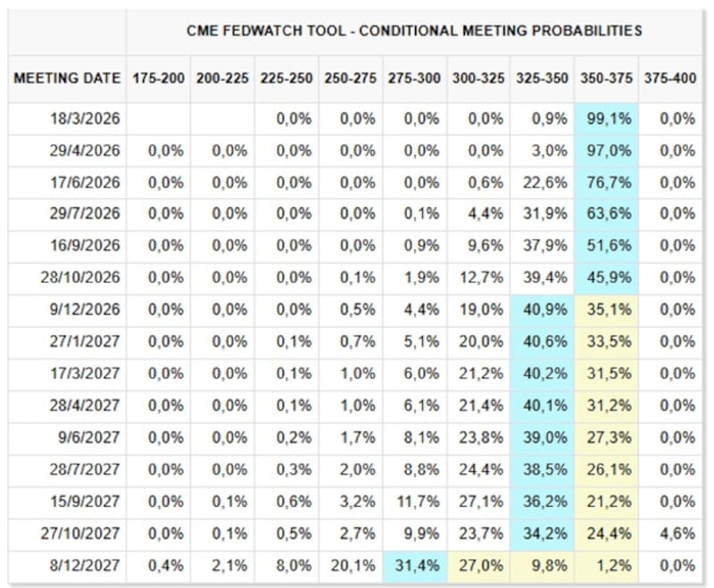Select the MEETING DATE column header
Screen dimensions: 714x588
click(x=67, y=79)
